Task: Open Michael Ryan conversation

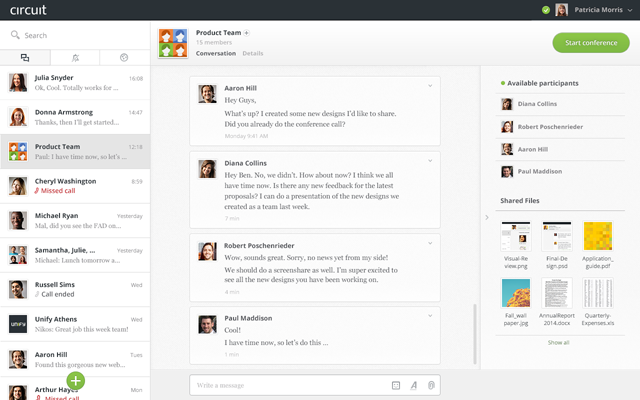Action: pos(75,220)
